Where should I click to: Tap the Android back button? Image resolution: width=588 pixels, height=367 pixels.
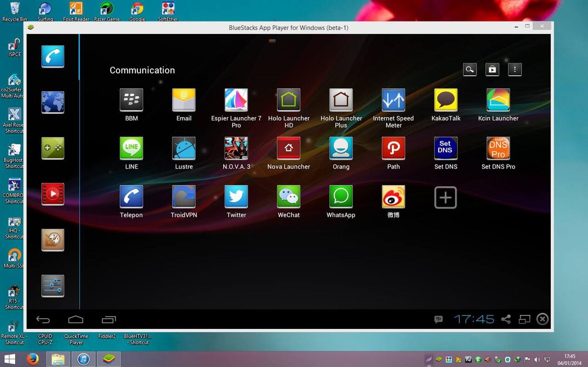tap(43, 320)
